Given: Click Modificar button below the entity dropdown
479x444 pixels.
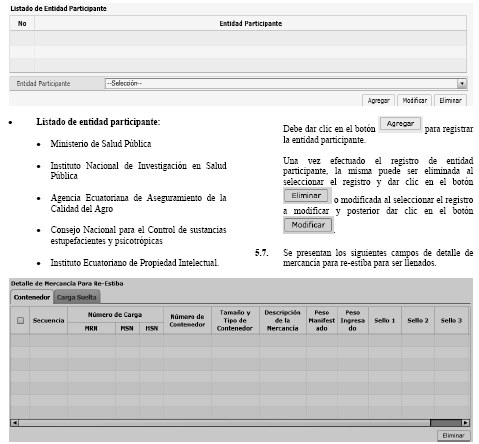Looking at the screenshot, I should click(414, 101).
